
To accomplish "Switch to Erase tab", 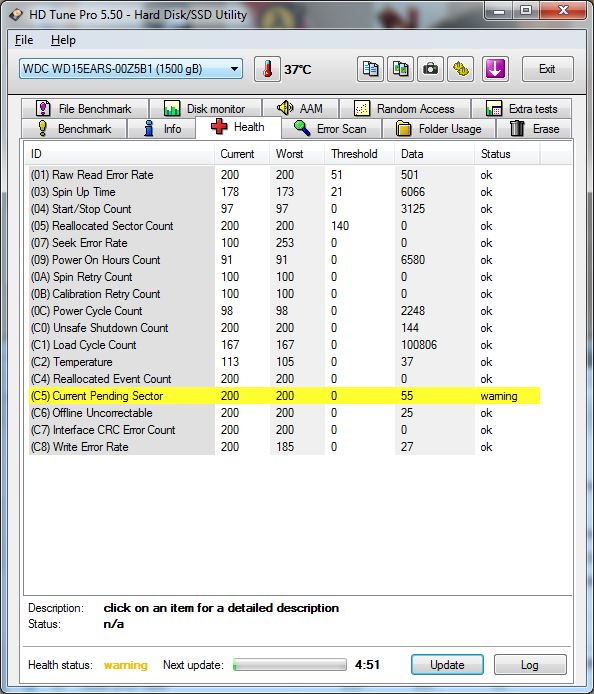I will click(x=534, y=129).
